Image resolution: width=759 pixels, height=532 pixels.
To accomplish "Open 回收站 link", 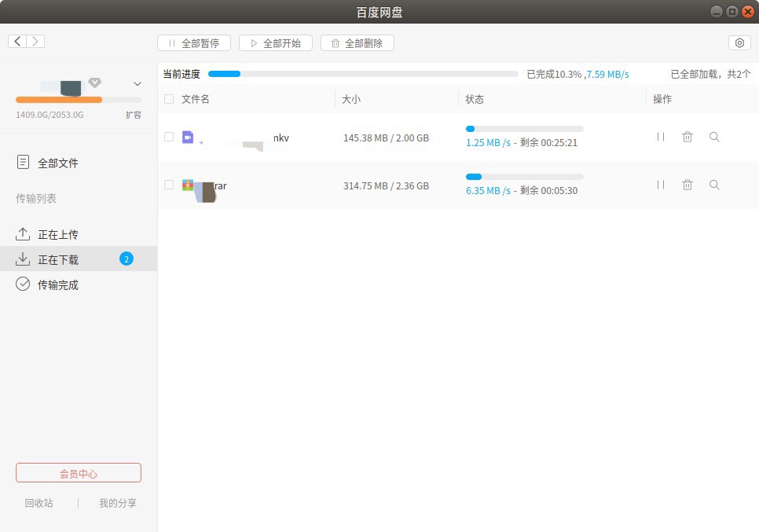I will 38,503.
